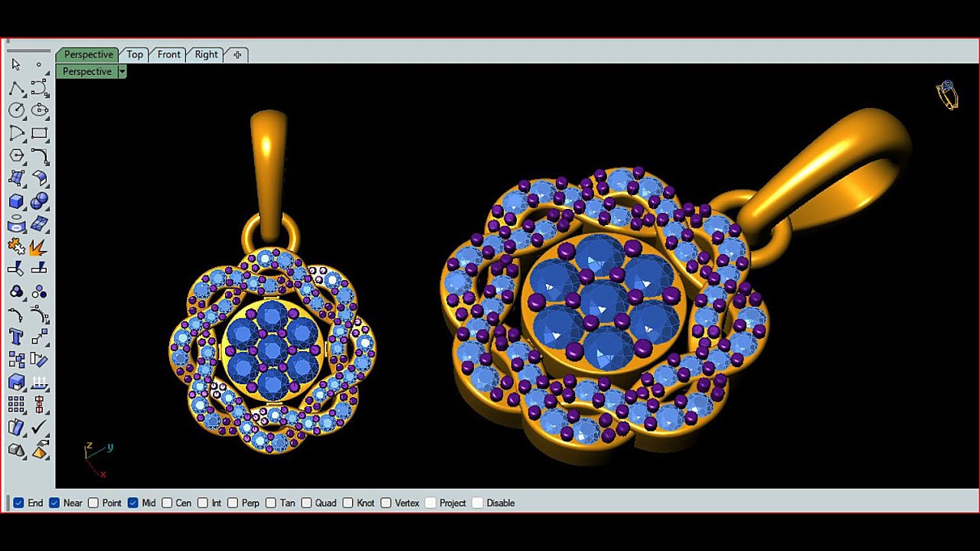This screenshot has width=980, height=551.
Task: Select the center blue gem of small pendant
Action: pos(272,350)
